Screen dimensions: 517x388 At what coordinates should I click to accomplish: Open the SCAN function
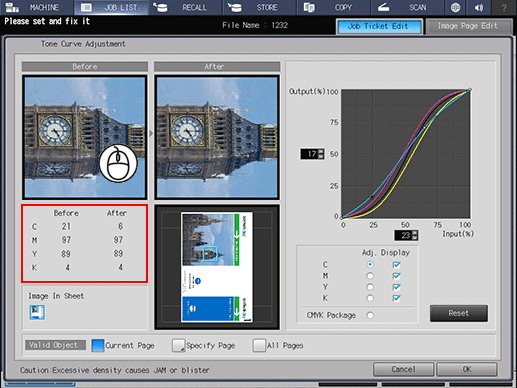[407, 7]
